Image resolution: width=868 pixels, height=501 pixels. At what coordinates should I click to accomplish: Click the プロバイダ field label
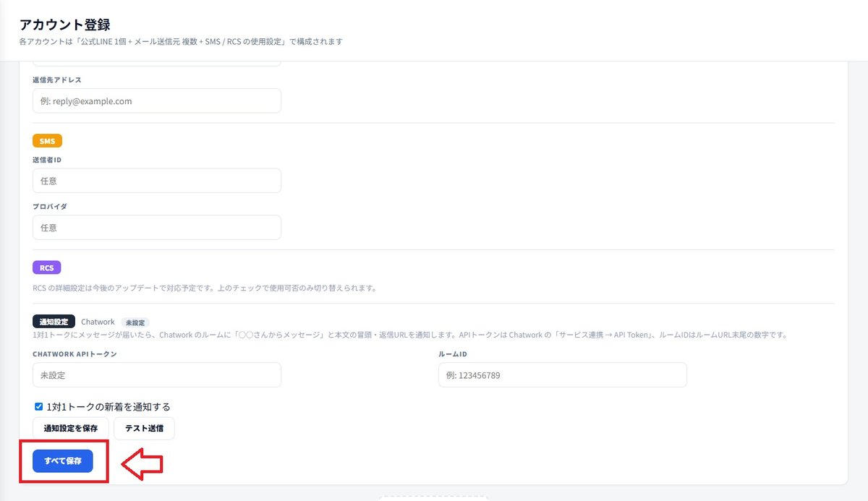click(50, 206)
